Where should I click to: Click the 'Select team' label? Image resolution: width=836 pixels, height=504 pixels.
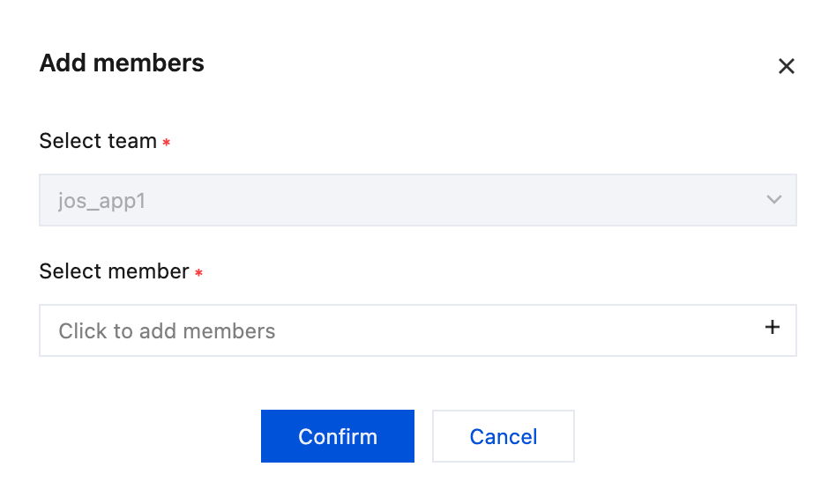pos(98,141)
